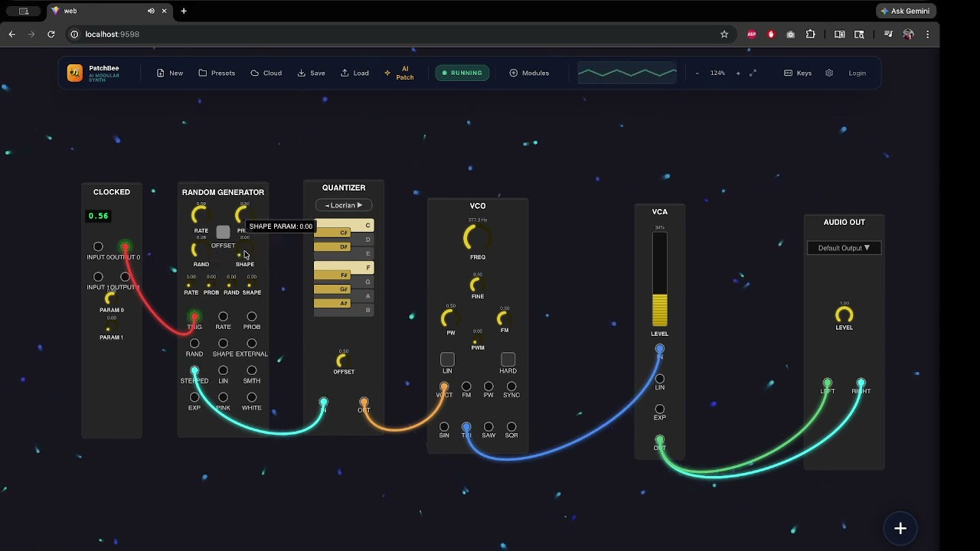Load a patch file
980x551 pixels.
click(x=354, y=73)
